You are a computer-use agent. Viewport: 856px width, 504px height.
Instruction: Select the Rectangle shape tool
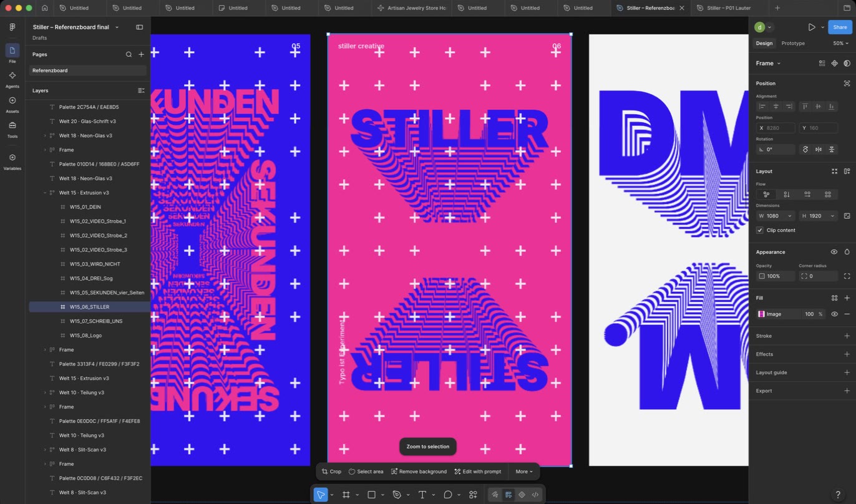point(371,495)
